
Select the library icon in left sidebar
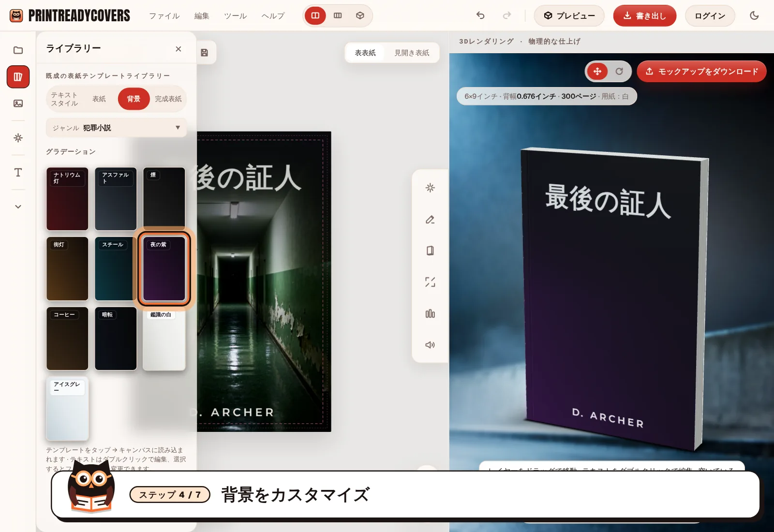click(18, 77)
